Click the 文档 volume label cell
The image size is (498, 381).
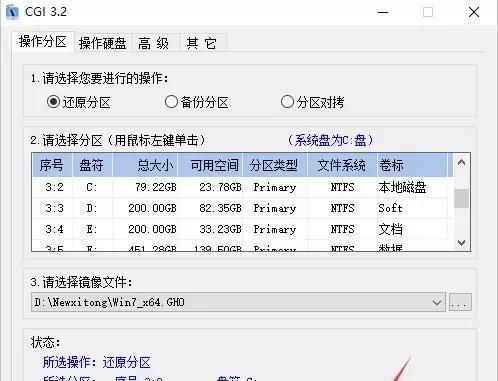390,229
